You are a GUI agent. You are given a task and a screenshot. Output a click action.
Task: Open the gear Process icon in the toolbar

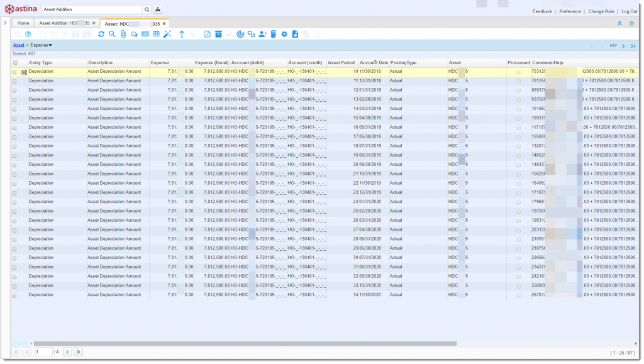pyautogui.click(x=284, y=34)
